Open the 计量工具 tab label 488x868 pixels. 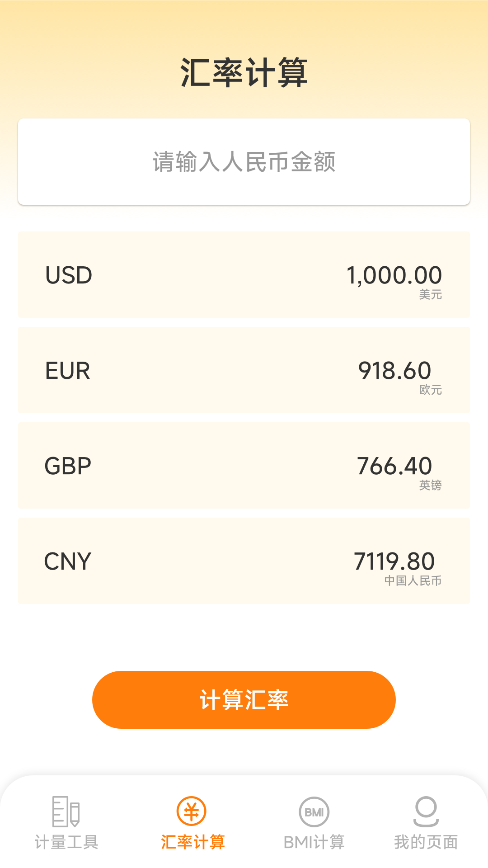(x=66, y=842)
